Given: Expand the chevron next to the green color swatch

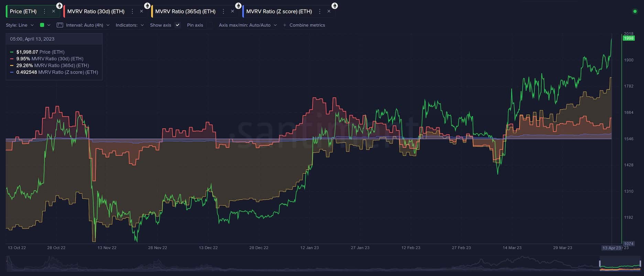Looking at the screenshot, I should pyautogui.click(x=49, y=25).
